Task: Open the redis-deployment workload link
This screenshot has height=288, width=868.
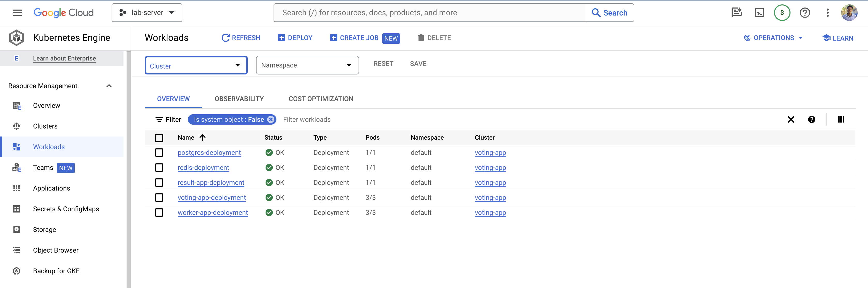Action: (203, 168)
